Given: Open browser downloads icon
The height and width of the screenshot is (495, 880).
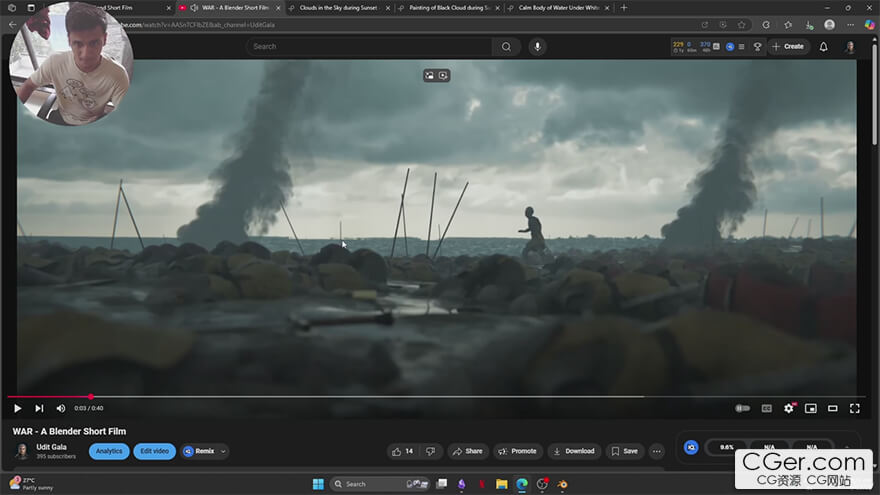Looking at the screenshot, I should point(809,25).
